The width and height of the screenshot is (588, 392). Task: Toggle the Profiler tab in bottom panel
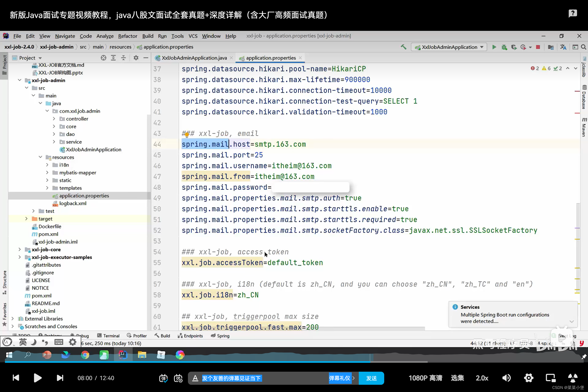(139, 335)
